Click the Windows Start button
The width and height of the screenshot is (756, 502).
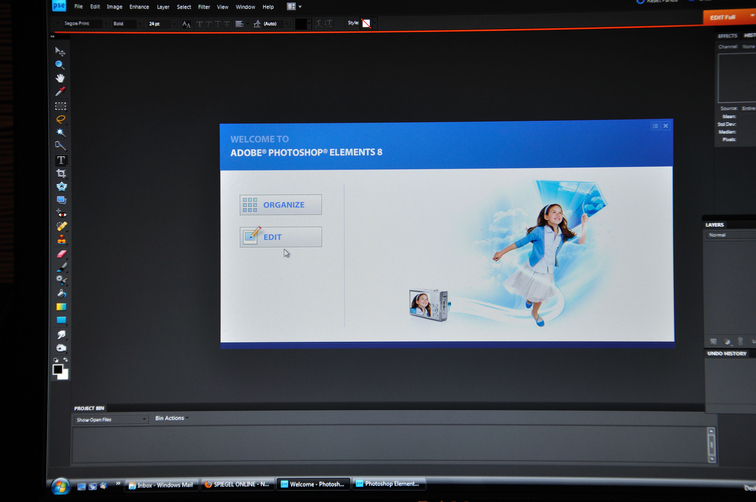[x=60, y=486]
